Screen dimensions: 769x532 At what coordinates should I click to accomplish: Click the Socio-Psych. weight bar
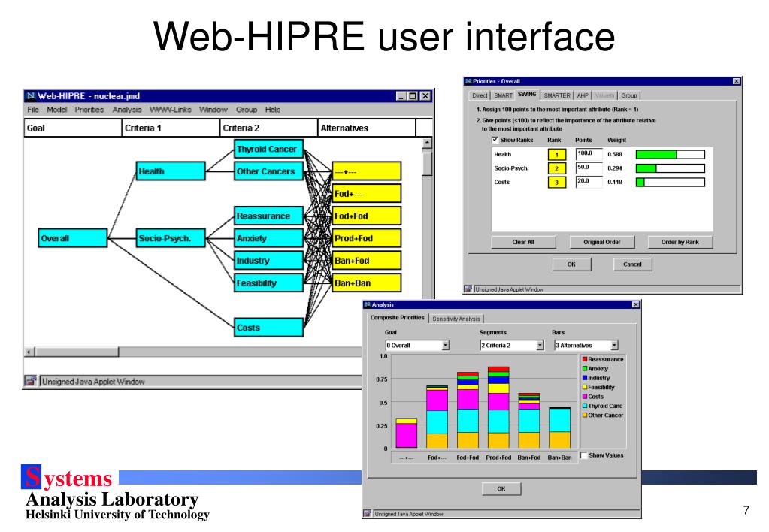[670, 168]
